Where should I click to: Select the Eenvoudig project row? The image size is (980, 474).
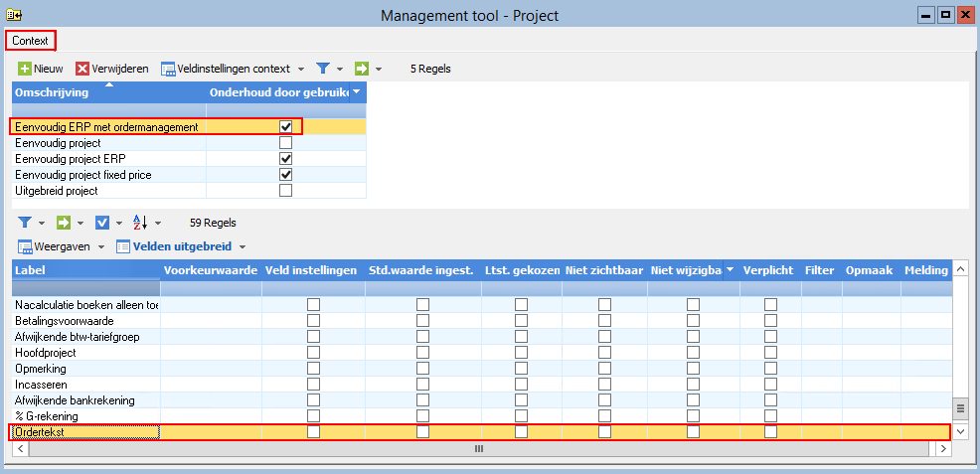click(x=189, y=143)
